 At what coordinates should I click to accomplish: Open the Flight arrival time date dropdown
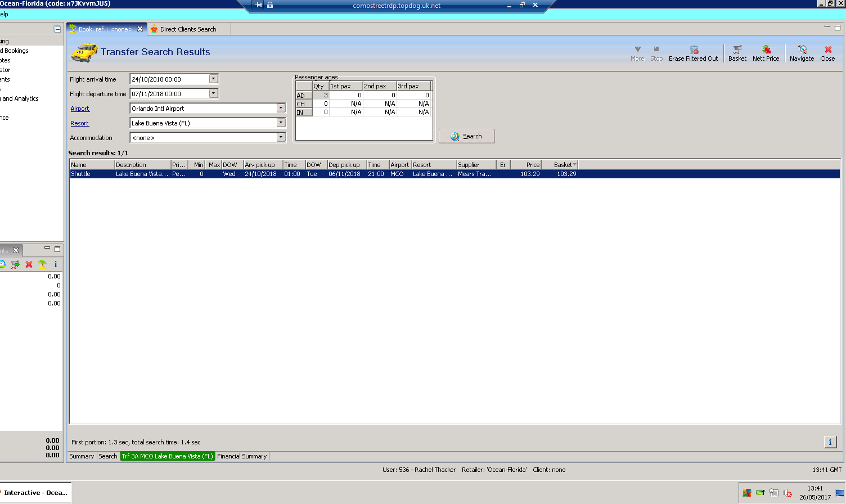pos(214,79)
